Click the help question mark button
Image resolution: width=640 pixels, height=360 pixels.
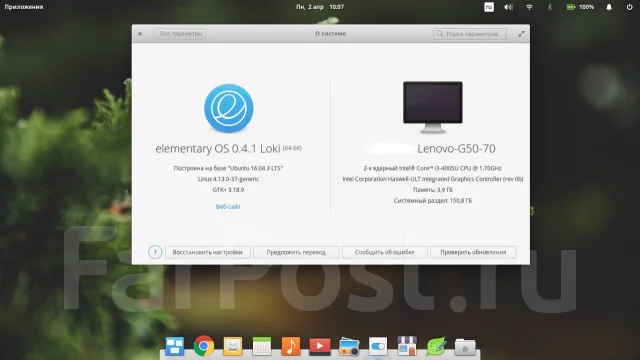click(x=155, y=252)
